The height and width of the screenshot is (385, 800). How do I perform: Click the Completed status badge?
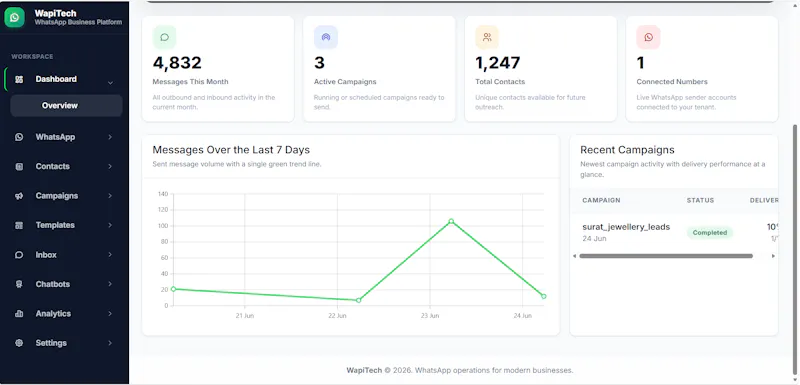click(x=710, y=233)
